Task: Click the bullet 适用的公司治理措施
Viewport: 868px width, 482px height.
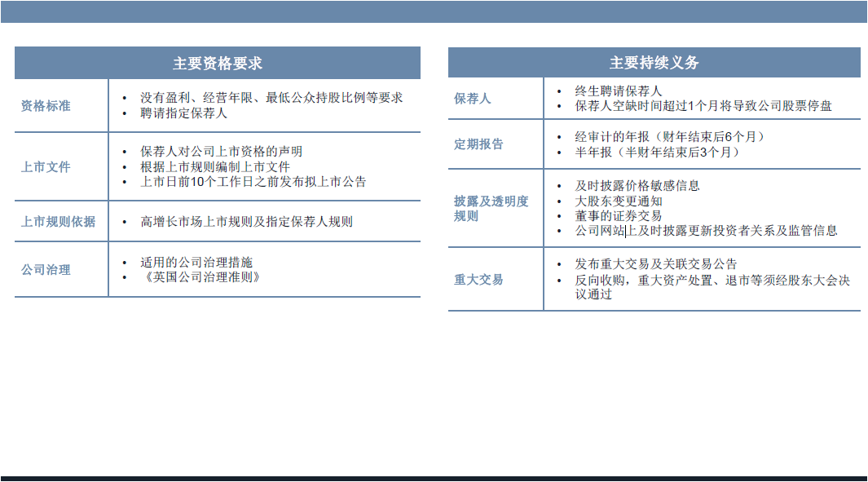Action: tap(196, 262)
